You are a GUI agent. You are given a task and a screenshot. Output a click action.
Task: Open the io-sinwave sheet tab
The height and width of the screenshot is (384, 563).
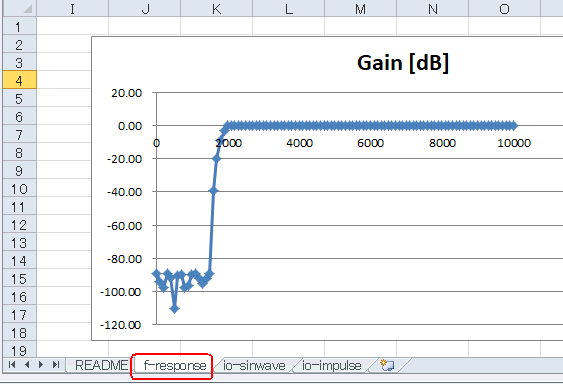pos(254,365)
